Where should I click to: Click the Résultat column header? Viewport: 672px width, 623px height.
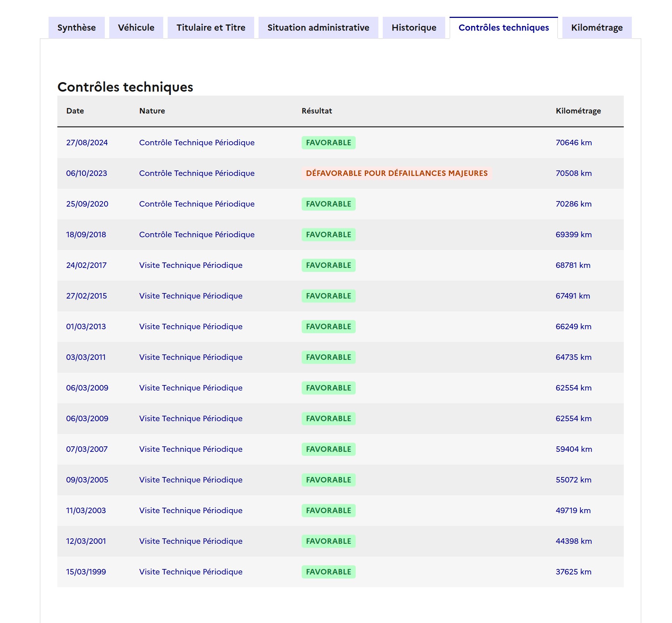point(317,111)
